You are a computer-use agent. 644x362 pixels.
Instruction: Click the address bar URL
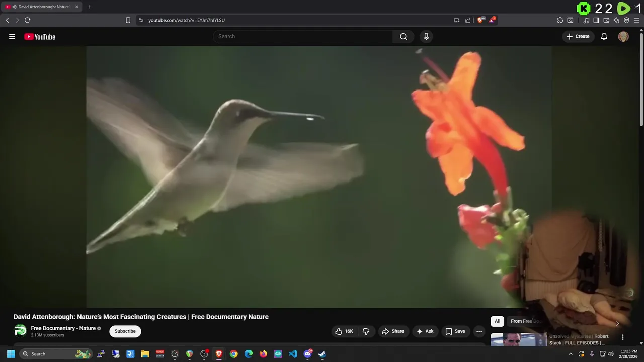pyautogui.click(x=187, y=20)
